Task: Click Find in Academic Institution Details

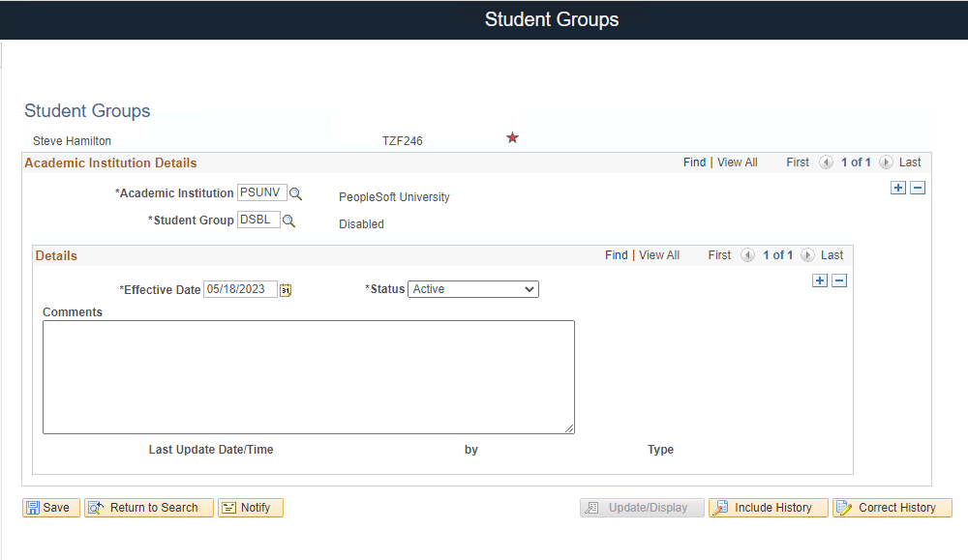Action: (694, 162)
